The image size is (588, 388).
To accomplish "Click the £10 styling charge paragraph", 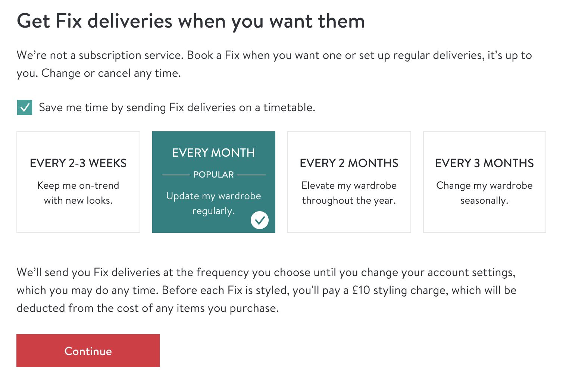I will pos(266,290).
